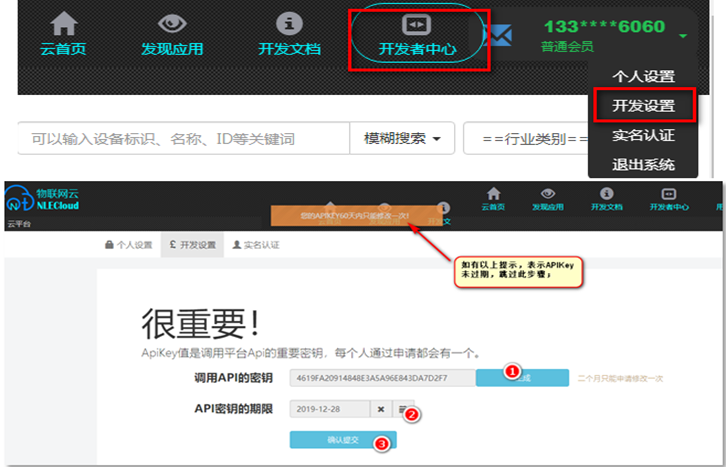Click the 普通会员 membership label
726x467 pixels.
(x=567, y=47)
